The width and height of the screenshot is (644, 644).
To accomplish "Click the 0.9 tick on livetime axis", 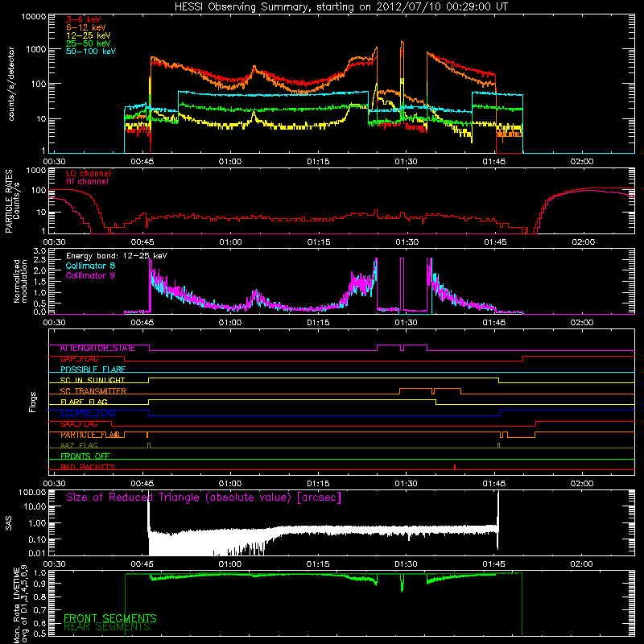I will point(39,583).
